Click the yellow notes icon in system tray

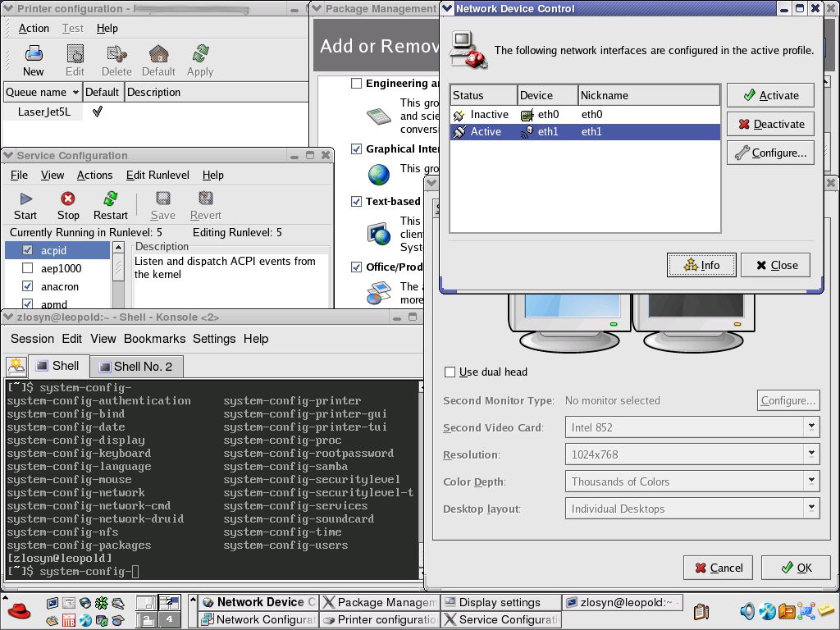[x=826, y=609]
